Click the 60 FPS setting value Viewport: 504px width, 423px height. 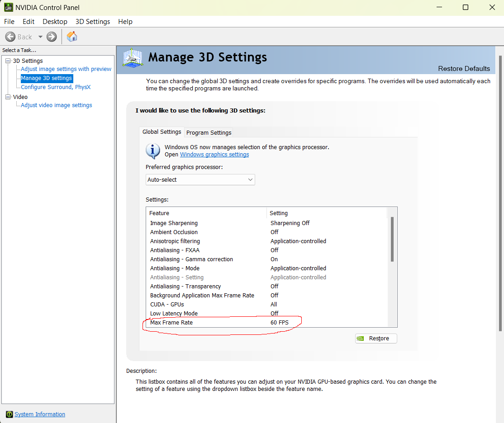click(279, 323)
